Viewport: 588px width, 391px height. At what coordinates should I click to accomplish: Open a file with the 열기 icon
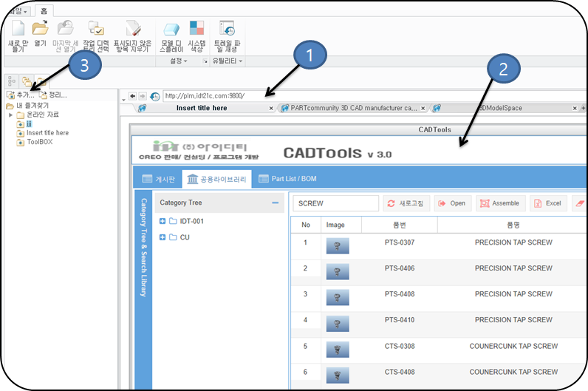click(x=40, y=29)
